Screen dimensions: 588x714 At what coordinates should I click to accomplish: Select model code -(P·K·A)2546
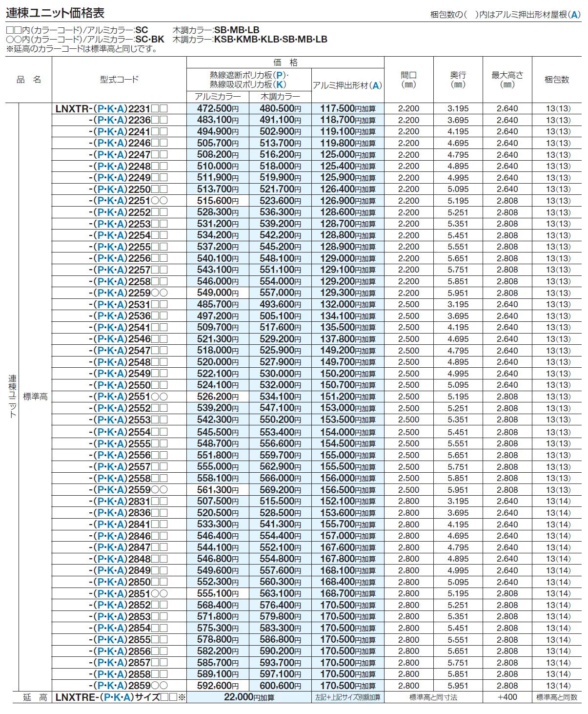click(x=128, y=339)
